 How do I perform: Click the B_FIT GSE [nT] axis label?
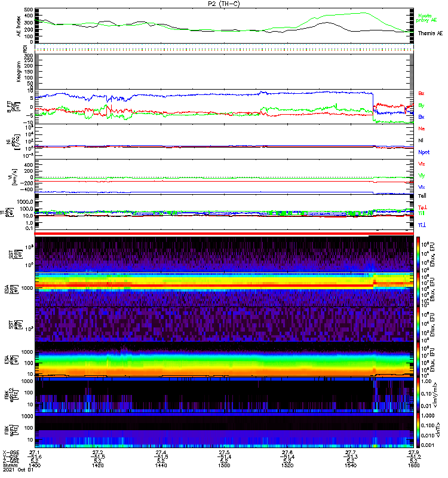tap(14, 107)
